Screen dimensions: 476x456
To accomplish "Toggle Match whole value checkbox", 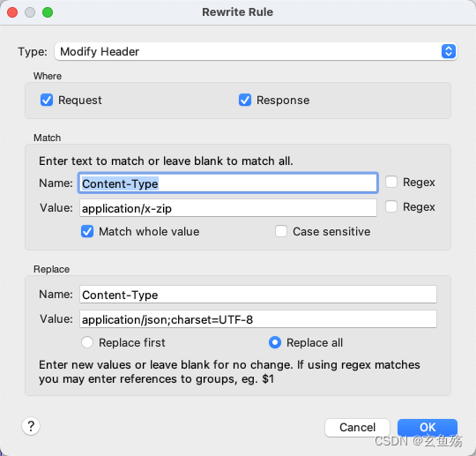I will [x=87, y=231].
